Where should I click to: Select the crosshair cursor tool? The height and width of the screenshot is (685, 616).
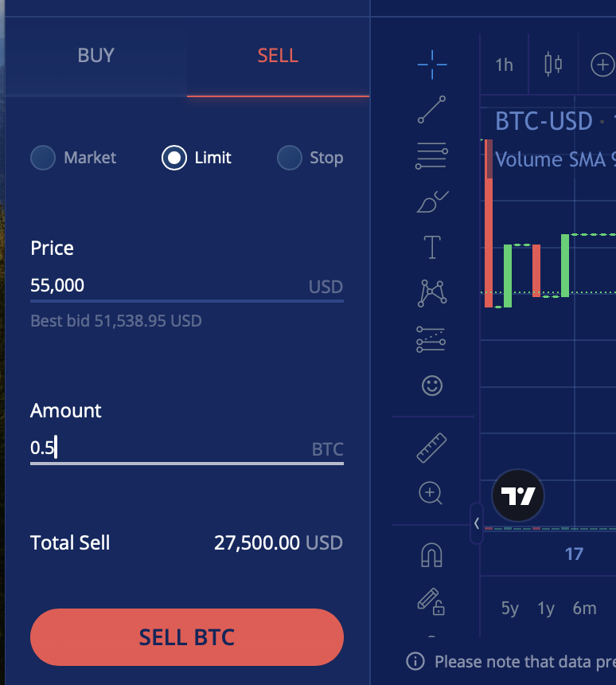(432, 65)
